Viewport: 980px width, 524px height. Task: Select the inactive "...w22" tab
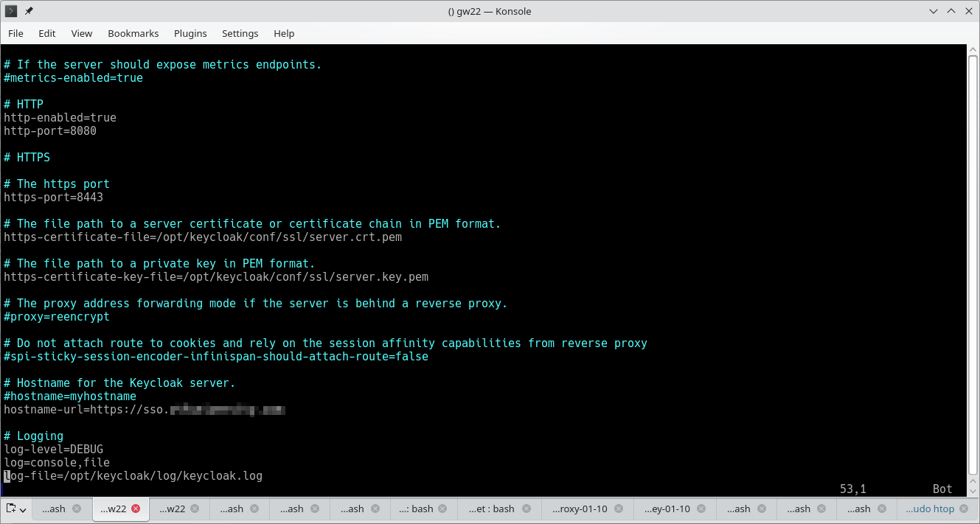pos(174,509)
